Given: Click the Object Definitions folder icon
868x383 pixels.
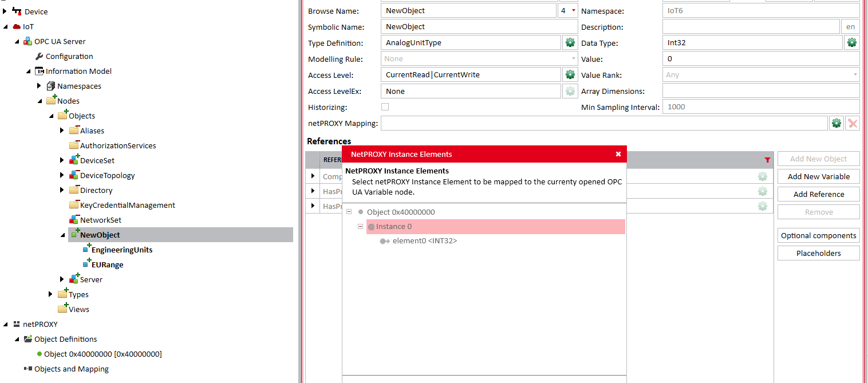Looking at the screenshot, I should pyautogui.click(x=28, y=339).
